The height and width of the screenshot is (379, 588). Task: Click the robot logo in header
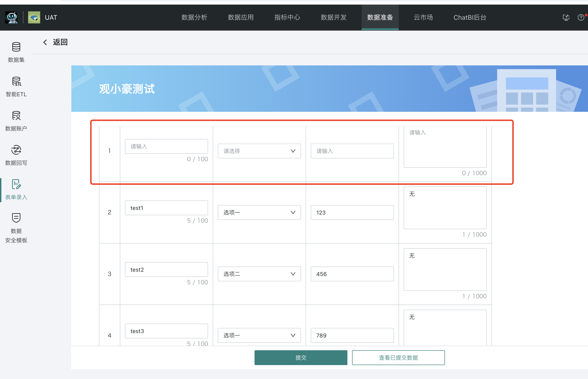(x=11, y=17)
